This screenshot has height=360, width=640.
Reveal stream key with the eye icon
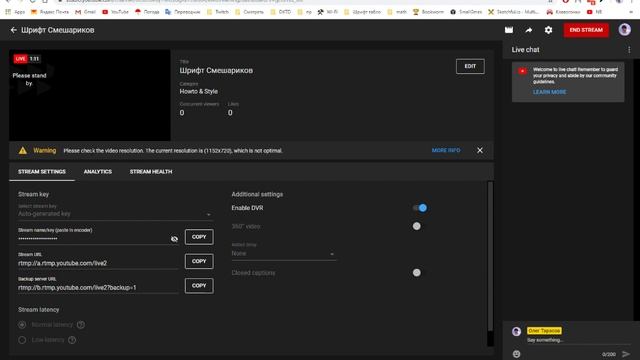pos(174,239)
